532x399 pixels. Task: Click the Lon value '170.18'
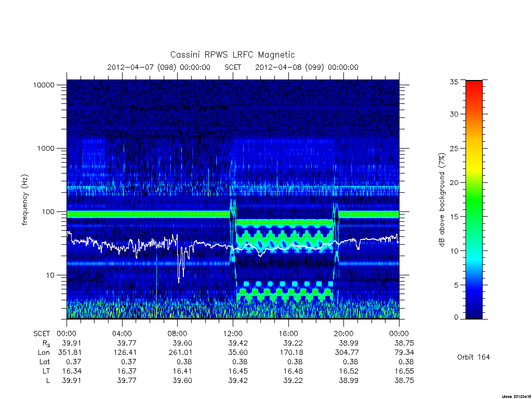click(x=291, y=353)
